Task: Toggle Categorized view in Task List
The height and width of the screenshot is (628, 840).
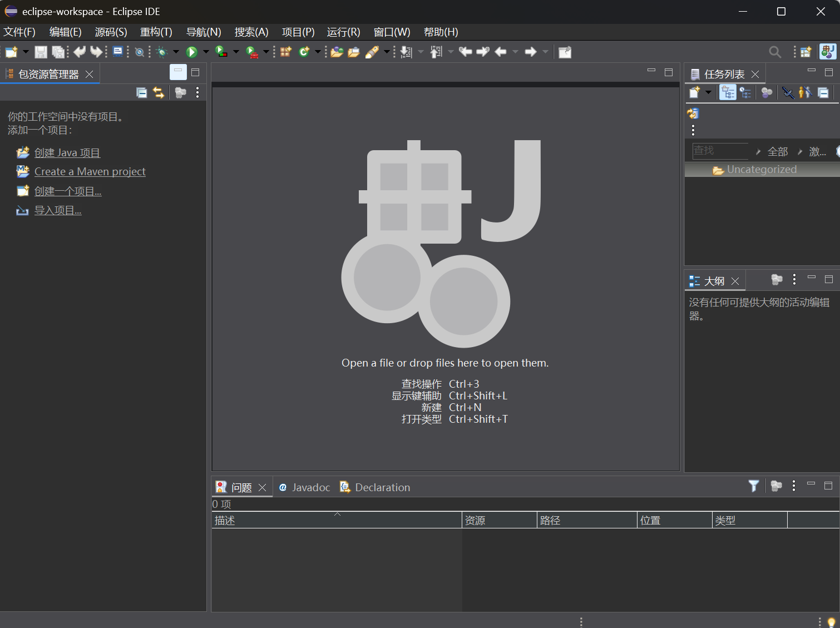Action: pyautogui.click(x=728, y=93)
